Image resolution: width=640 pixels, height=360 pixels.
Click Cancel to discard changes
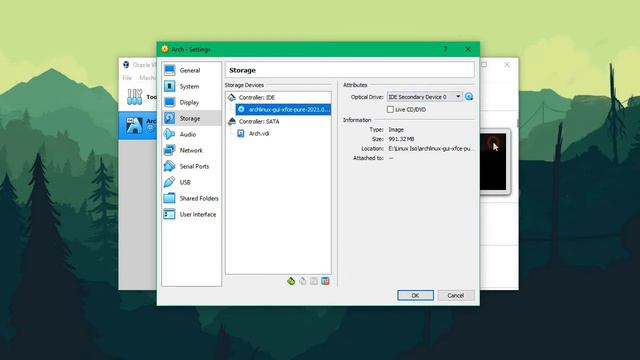tap(456, 295)
